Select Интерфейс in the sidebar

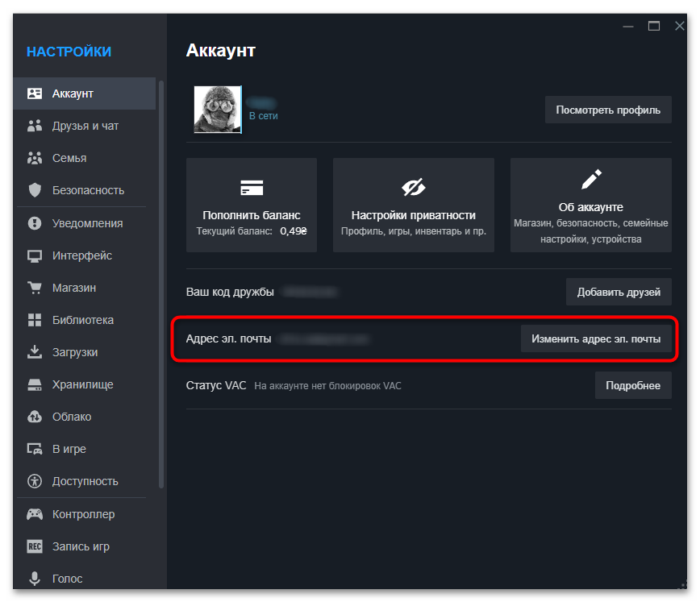click(85, 255)
